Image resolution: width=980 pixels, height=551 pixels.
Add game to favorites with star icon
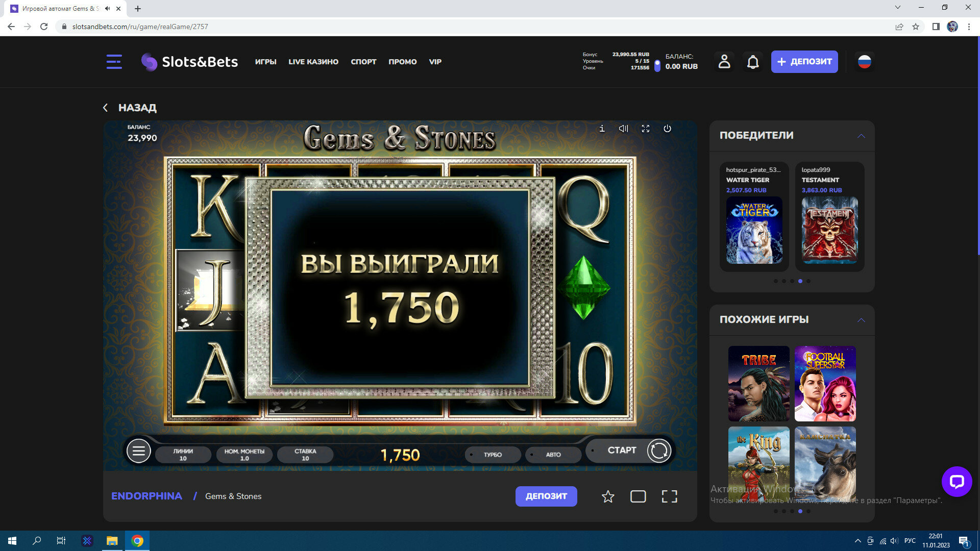pos(607,496)
